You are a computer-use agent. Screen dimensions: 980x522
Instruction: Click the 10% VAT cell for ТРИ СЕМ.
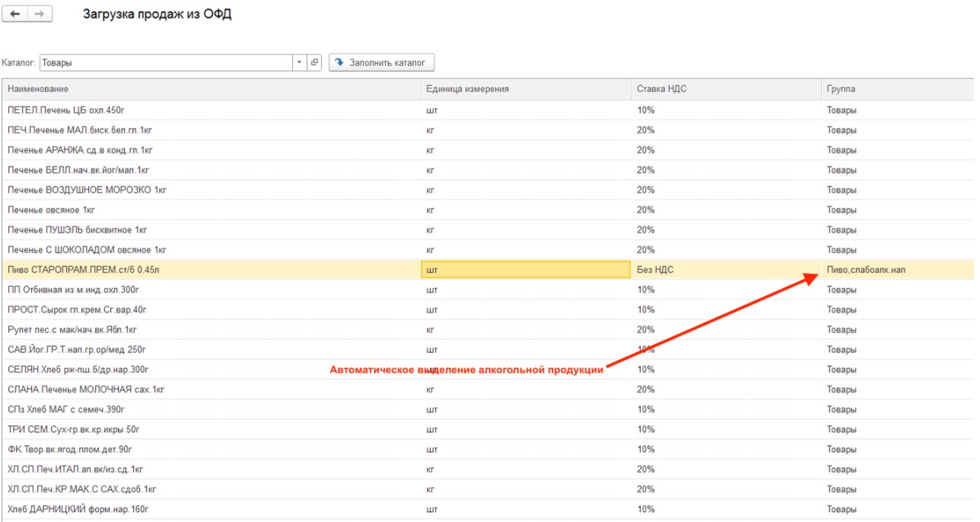click(726, 429)
